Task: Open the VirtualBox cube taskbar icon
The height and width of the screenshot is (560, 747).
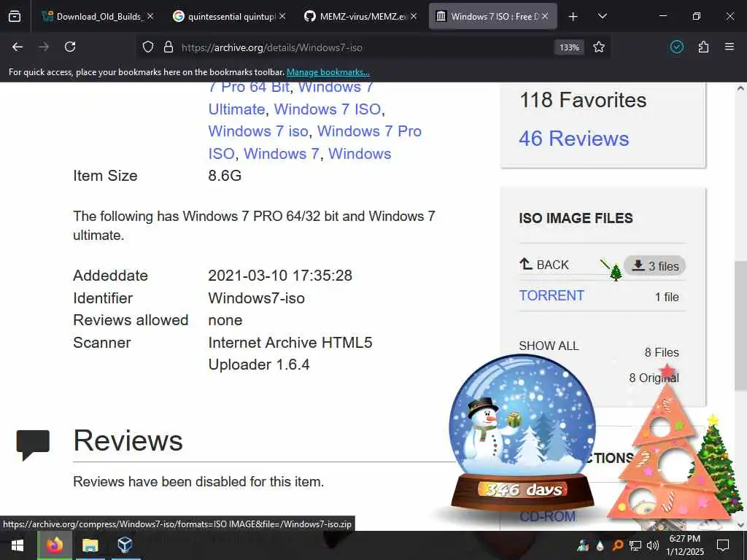Action: 125,545
